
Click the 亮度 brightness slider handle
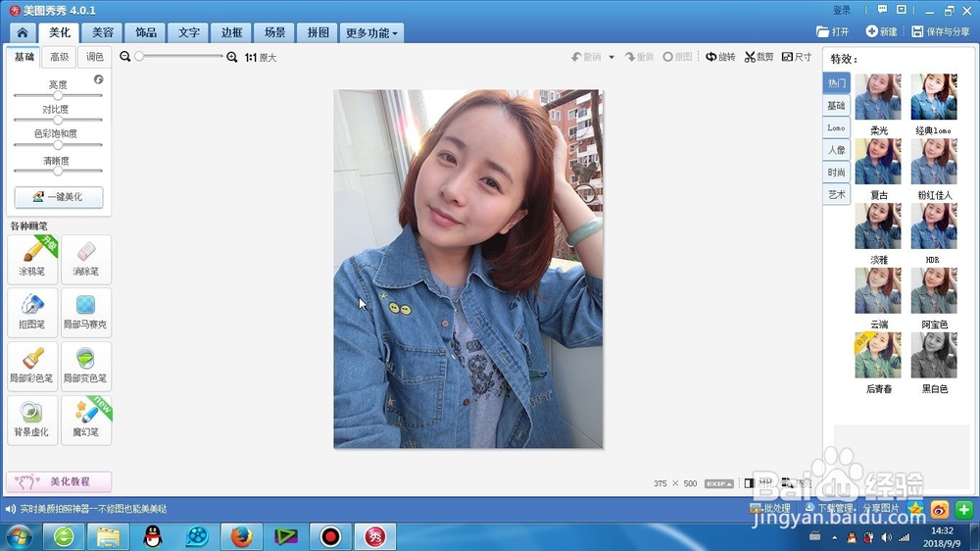click(58, 95)
